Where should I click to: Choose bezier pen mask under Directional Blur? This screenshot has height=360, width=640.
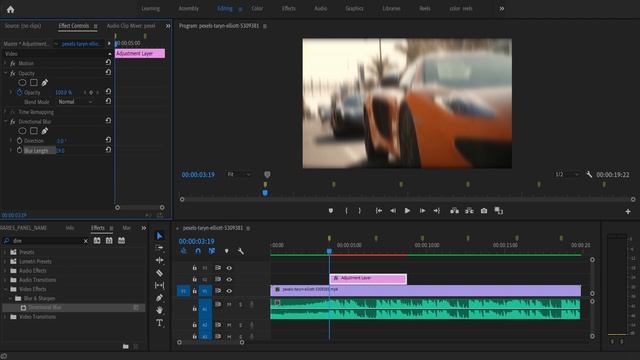[45, 131]
